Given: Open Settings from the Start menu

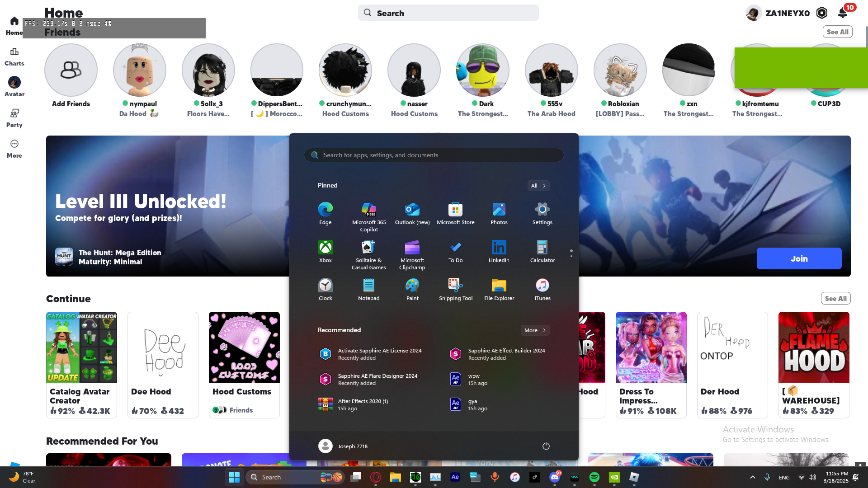Looking at the screenshot, I should [x=542, y=213].
